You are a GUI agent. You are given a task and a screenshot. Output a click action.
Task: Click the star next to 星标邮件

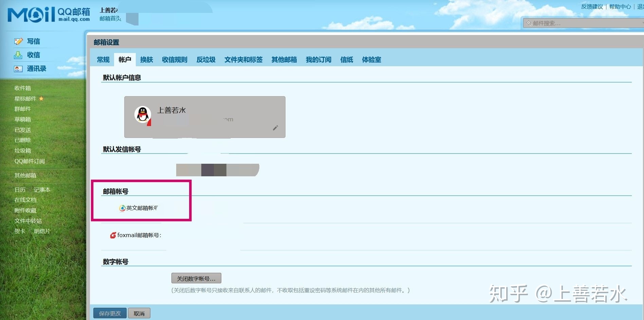(41, 99)
